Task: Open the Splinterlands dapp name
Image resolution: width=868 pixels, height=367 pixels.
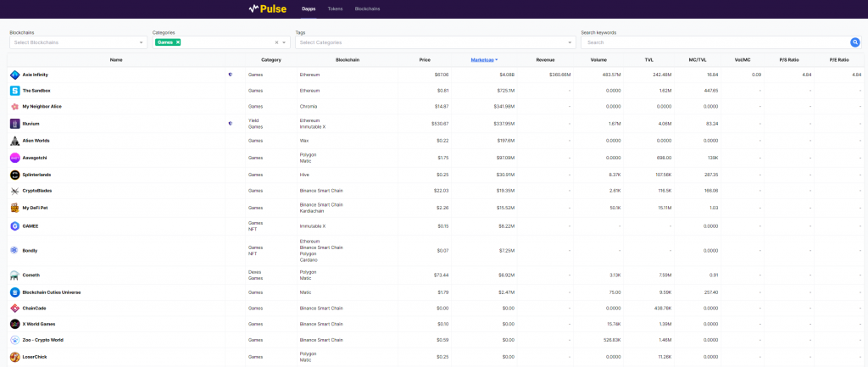Action: click(x=36, y=175)
